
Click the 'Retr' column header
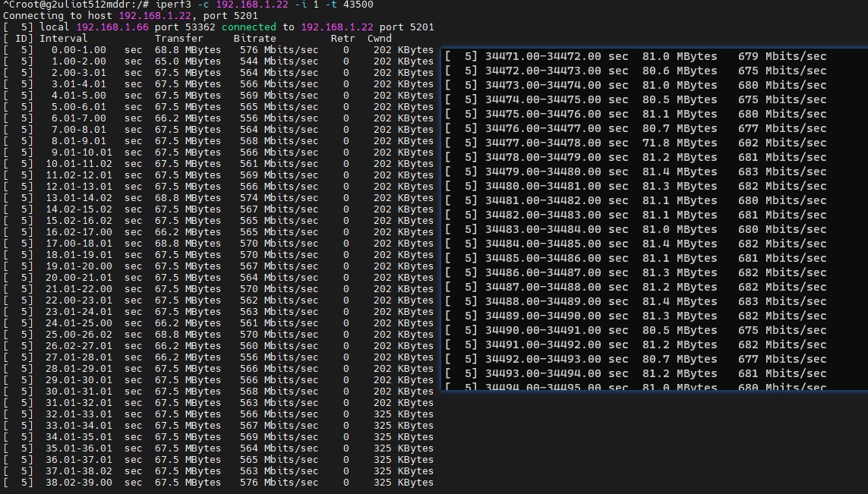click(342, 38)
